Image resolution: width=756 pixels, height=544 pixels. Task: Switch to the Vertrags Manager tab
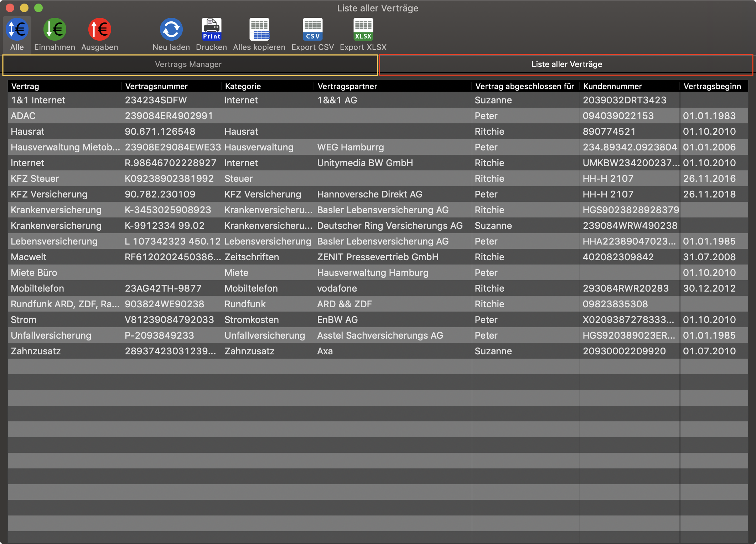pos(190,65)
